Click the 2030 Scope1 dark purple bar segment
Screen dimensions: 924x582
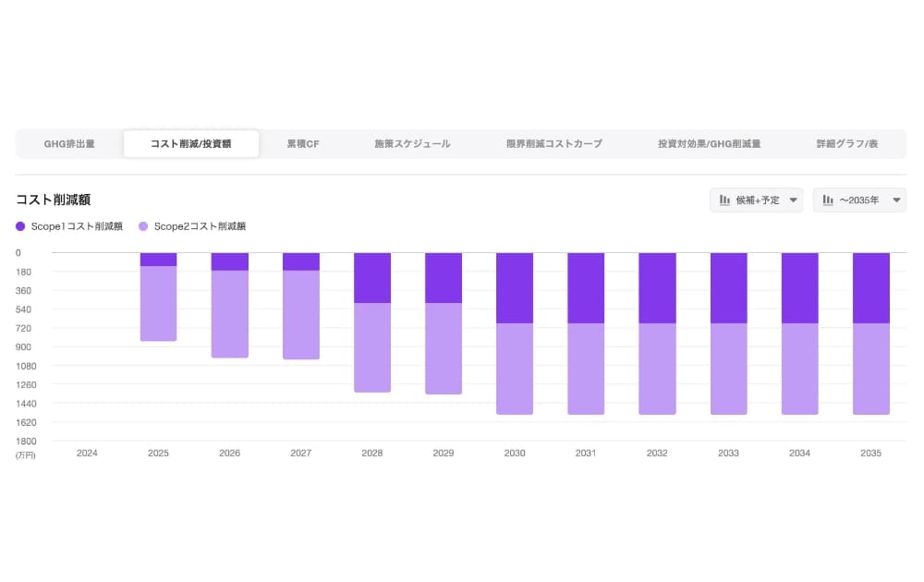pyautogui.click(x=515, y=287)
